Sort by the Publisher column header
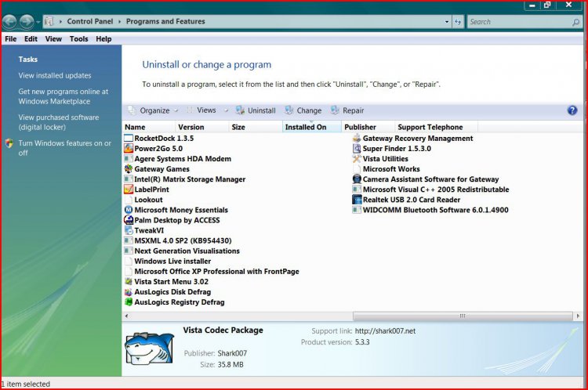588x390 pixels. pos(368,127)
